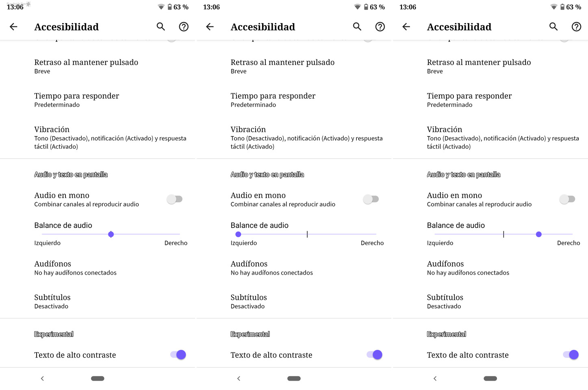Open help icon in the left screen
This screenshot has width=588, height=390.
coord(184,27)
